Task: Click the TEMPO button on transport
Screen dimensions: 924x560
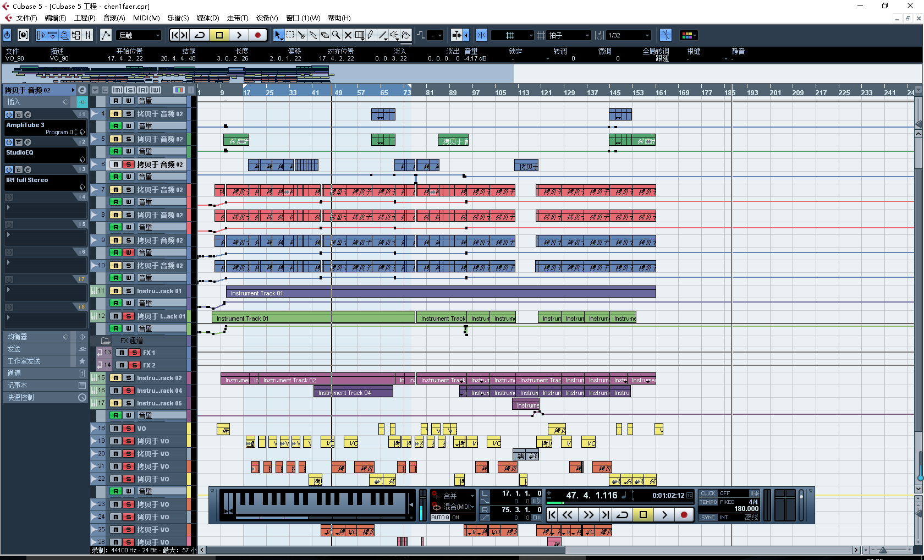Action: [x=708, y=502]
